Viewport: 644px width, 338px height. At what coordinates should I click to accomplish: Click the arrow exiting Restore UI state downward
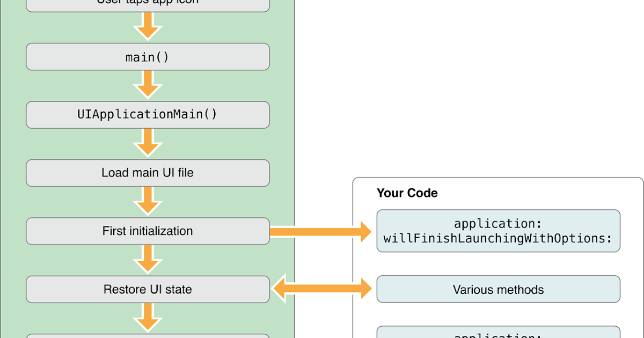(148, 318)
